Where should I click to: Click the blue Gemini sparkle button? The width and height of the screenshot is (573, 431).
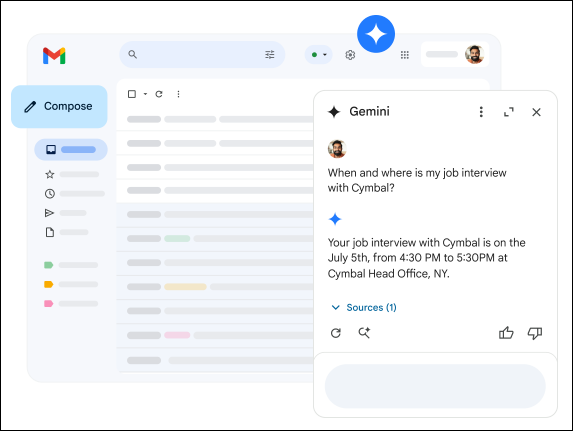(376, 34)
